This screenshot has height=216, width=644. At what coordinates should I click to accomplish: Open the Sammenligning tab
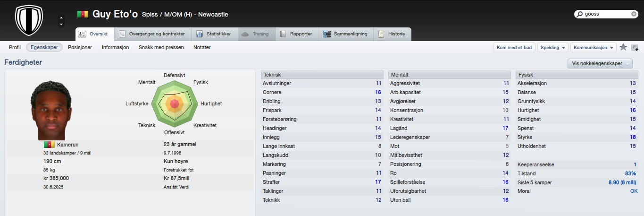(345, 34)
